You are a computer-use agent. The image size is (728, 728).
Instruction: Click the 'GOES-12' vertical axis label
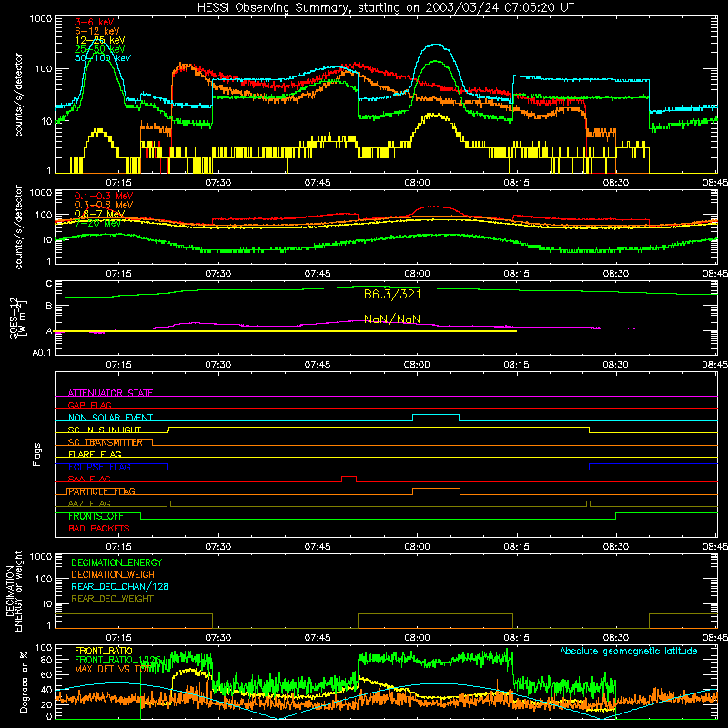click(x=14, y=318)
